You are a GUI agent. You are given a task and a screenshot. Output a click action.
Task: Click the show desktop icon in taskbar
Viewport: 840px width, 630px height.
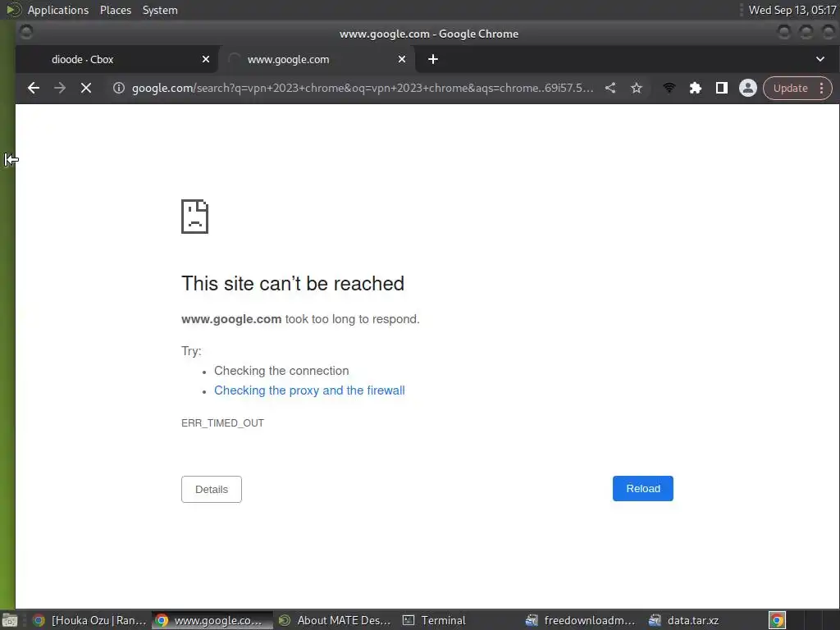tap(10, 620)
